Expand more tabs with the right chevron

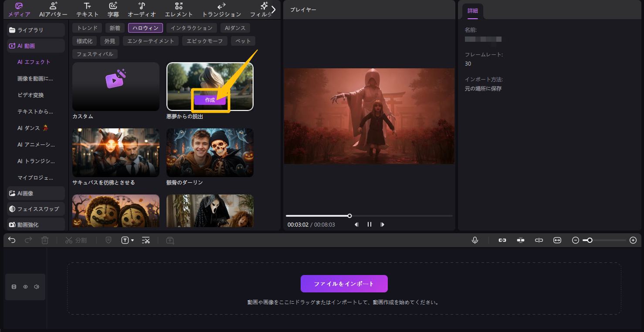point(273,9)
